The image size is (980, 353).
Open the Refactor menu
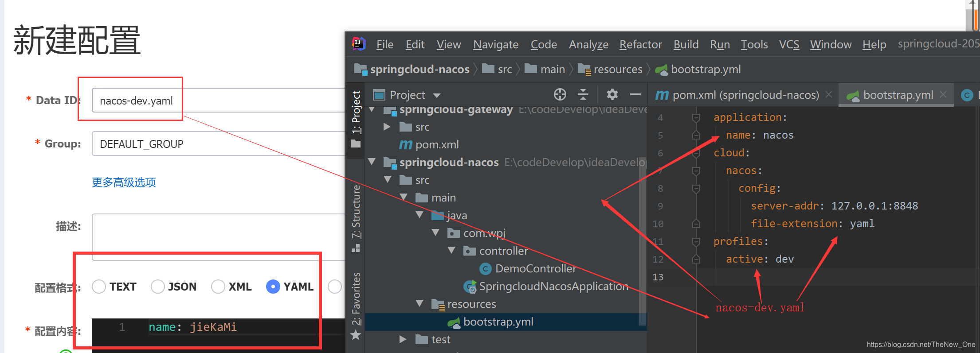641,44
